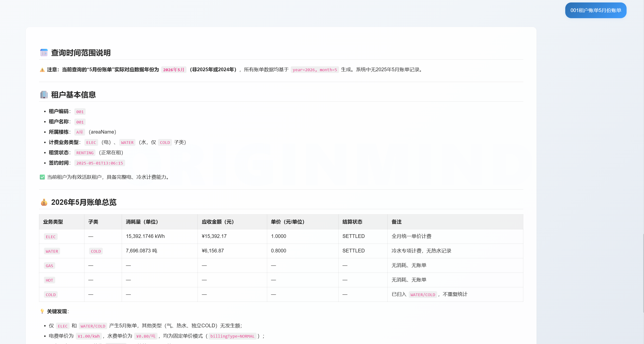This screenshot has height=344, width=644.
Task: Click the ELEC tag in the table's first row
Action: pyautogui.click(x=51, y=237)
